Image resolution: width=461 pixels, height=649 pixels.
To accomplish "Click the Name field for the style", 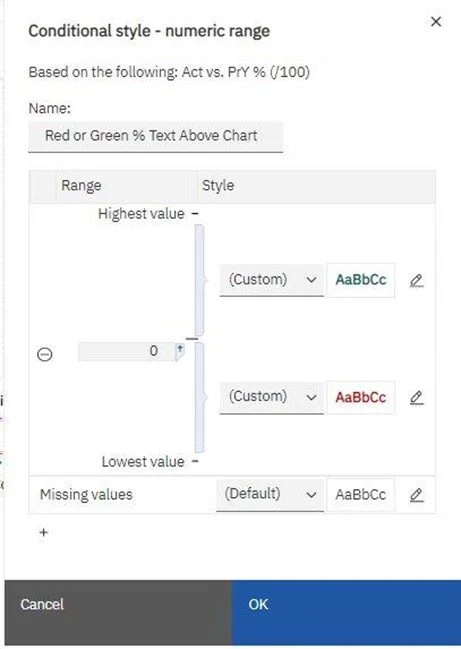I will click(x=156, y=136).
